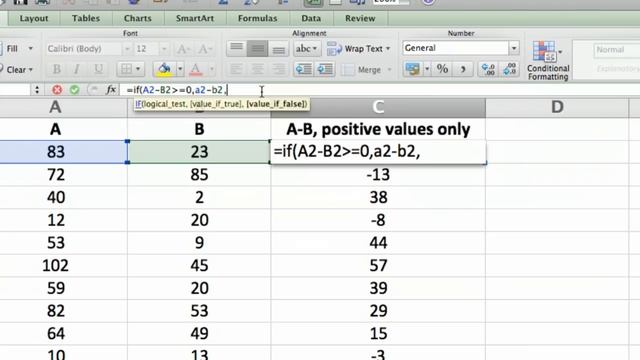Click the 'A-B, positive values only' header cell
Viewport: 640px width, 360px height.
click(378, 129)
